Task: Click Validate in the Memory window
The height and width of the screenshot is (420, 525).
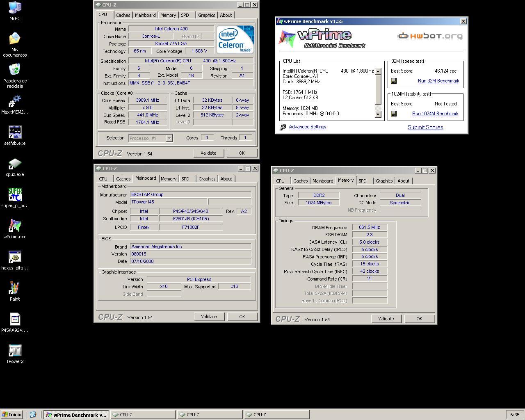Action: (x=386, y=319)
